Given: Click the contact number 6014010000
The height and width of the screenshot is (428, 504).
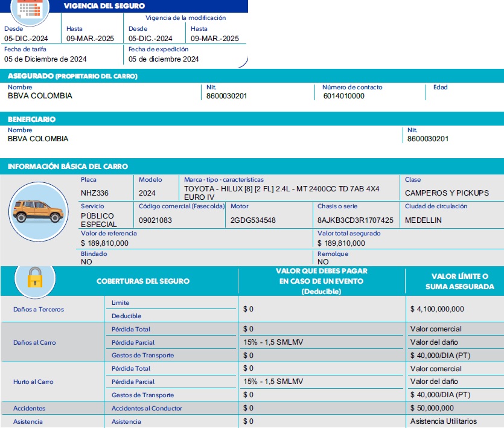Looking at the screenshot, I should [x=343, y=96].
